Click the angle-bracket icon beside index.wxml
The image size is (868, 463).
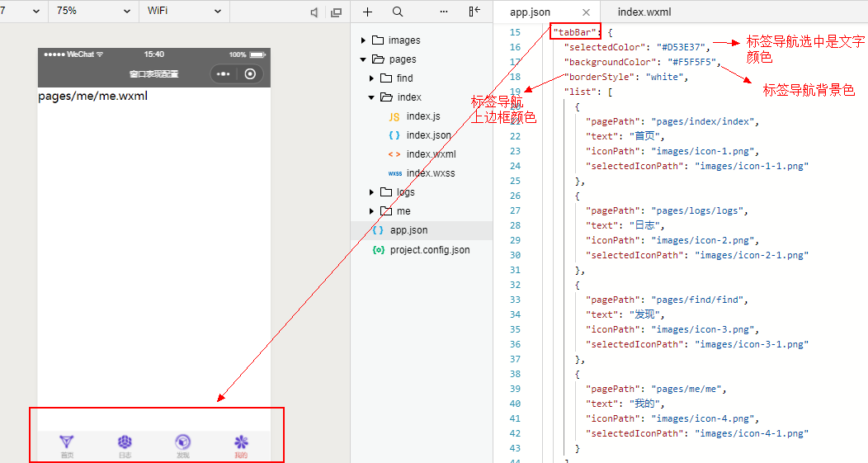(x=394, y=154)
